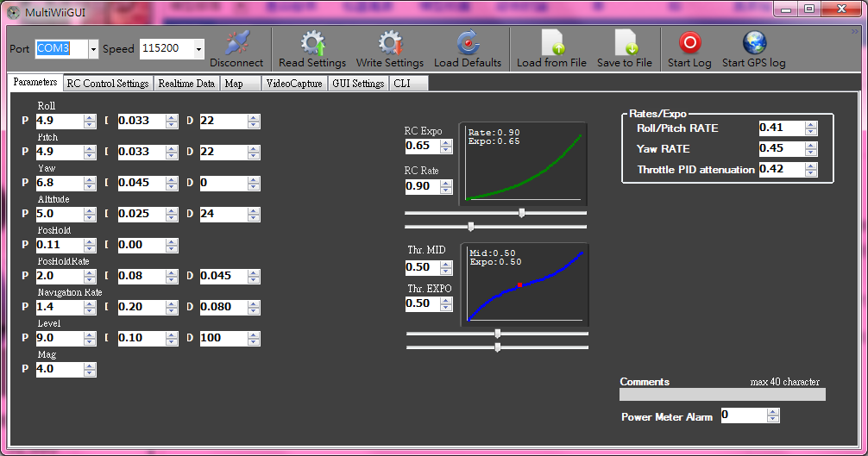Screen dimensions: 868x456
Task: Click the PosHold I stepper arrows
Action: (x=172, y=245)
